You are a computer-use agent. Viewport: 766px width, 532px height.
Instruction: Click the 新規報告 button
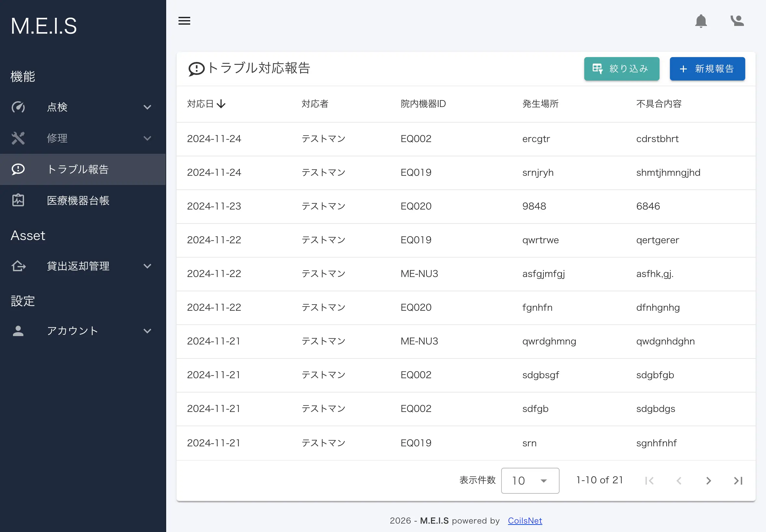[x=707, y=69]
